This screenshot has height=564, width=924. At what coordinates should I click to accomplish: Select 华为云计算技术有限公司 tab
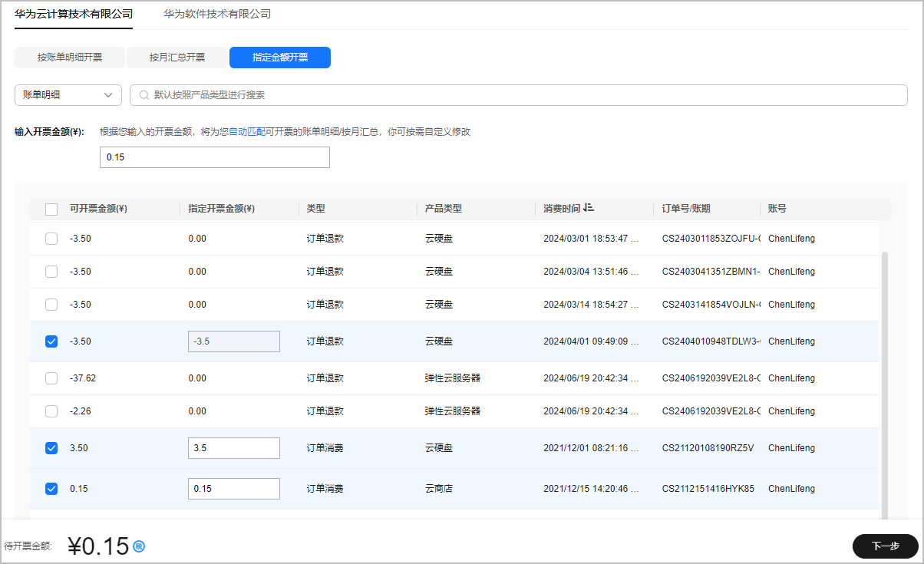74,14
